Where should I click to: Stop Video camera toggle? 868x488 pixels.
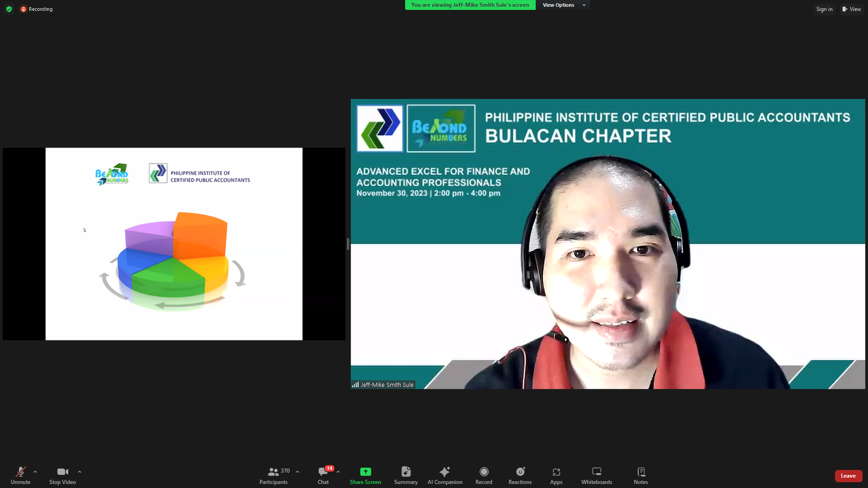(x=62, y=475)
